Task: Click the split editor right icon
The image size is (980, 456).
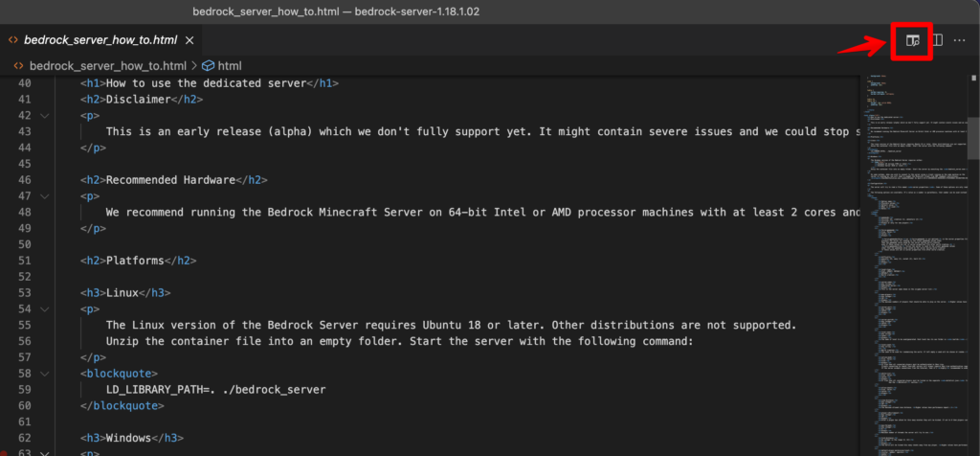Action: click(x=937, y=40)
